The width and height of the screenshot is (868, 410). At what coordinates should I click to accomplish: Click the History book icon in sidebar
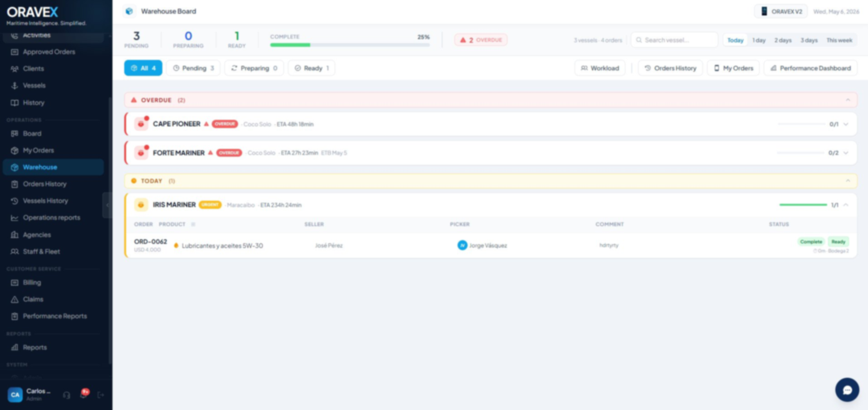[15, 103]
